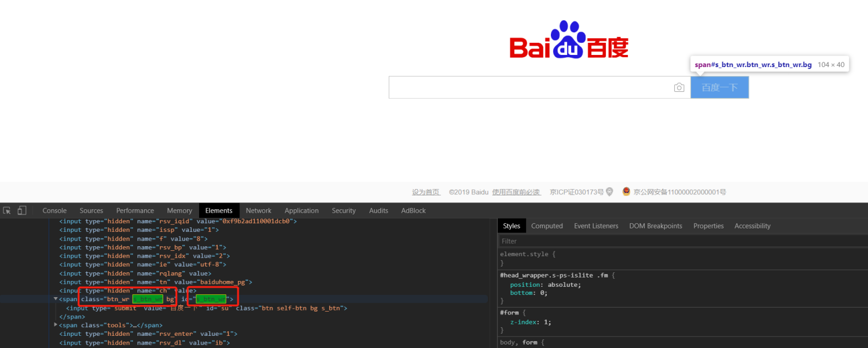
Task: Click the shield icon beside 京ICP证030173号
Action: 609,192
